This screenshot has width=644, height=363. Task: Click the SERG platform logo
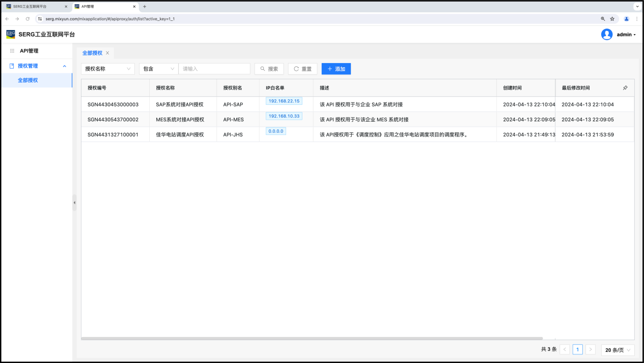(x=11, y=34)
